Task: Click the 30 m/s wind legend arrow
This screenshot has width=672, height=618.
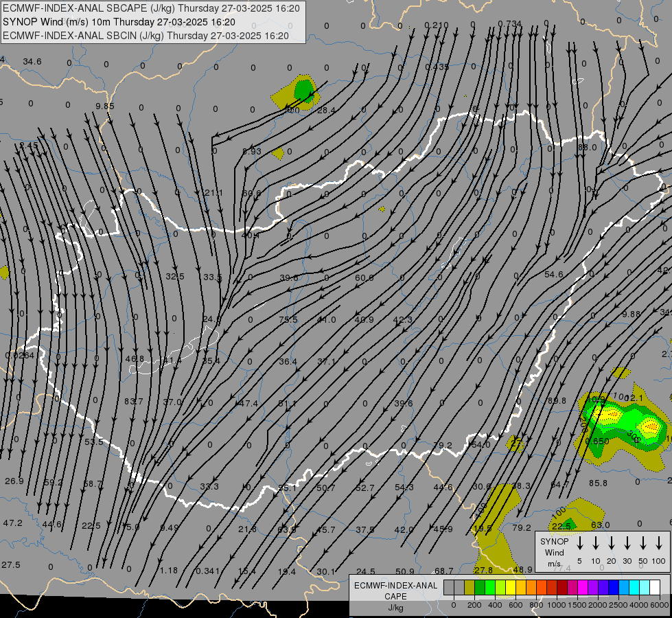Action: (x=627, y=543)
